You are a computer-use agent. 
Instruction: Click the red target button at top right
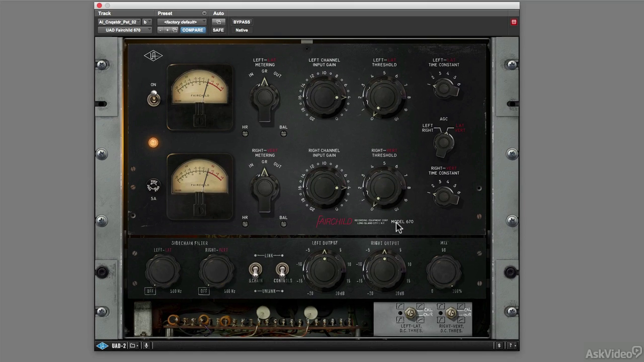514,22
